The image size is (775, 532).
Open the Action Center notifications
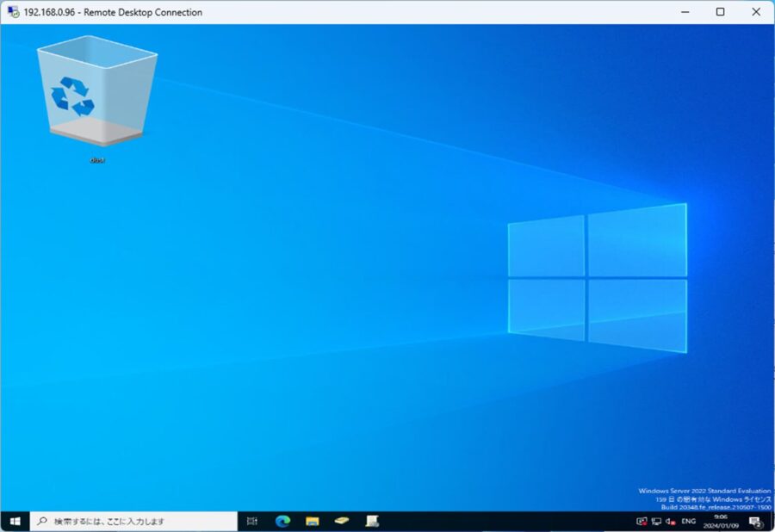755,522
